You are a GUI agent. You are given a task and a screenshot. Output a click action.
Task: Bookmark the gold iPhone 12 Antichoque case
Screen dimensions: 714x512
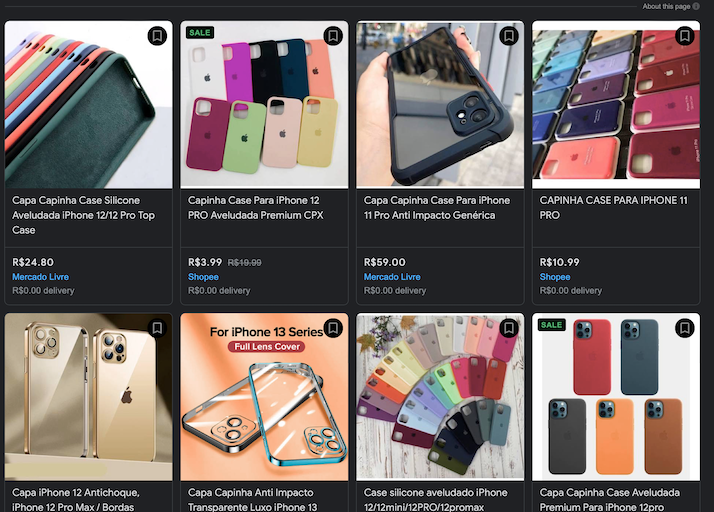[x=157, y=328]
